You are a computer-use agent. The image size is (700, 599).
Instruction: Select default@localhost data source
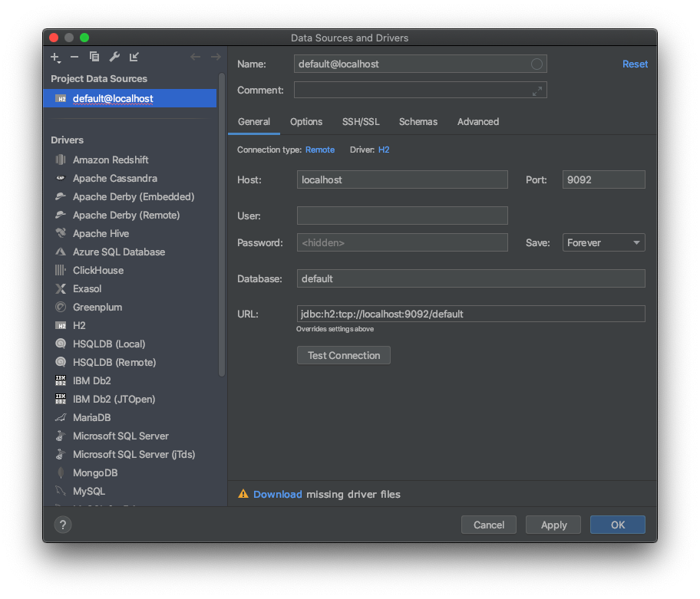tap(130, 99)
